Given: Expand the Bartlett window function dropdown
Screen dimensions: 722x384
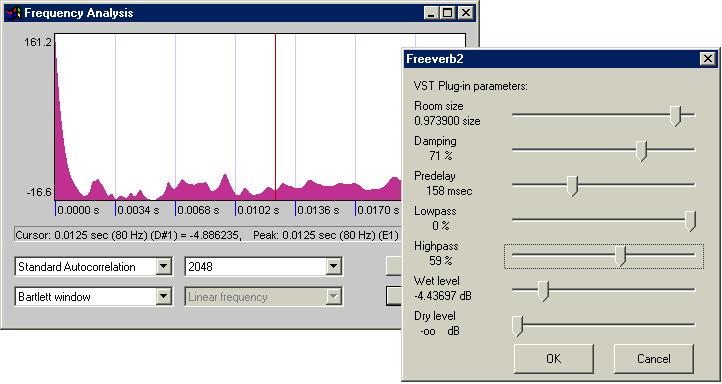Looking at the screenshot, I should click(x=163, y=297).
